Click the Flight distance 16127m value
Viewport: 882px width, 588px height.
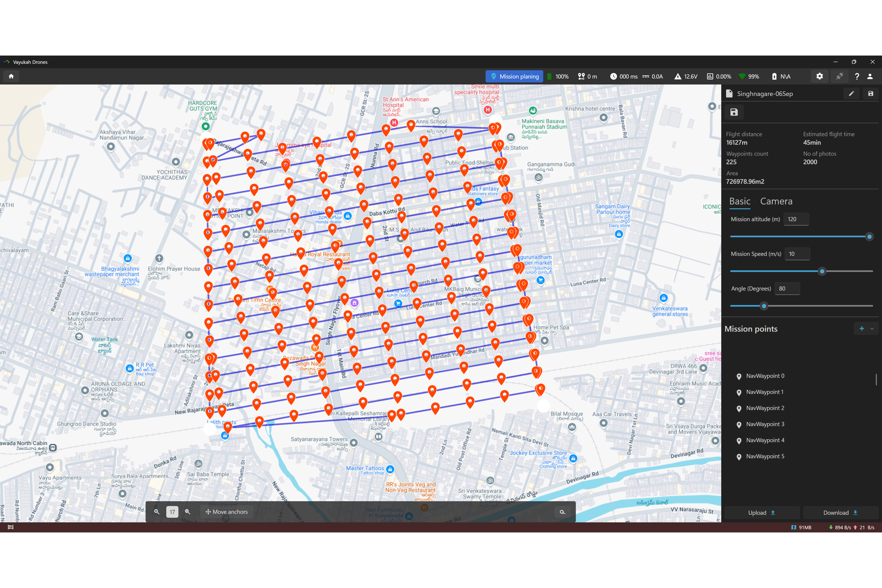(x=737, y=142)
